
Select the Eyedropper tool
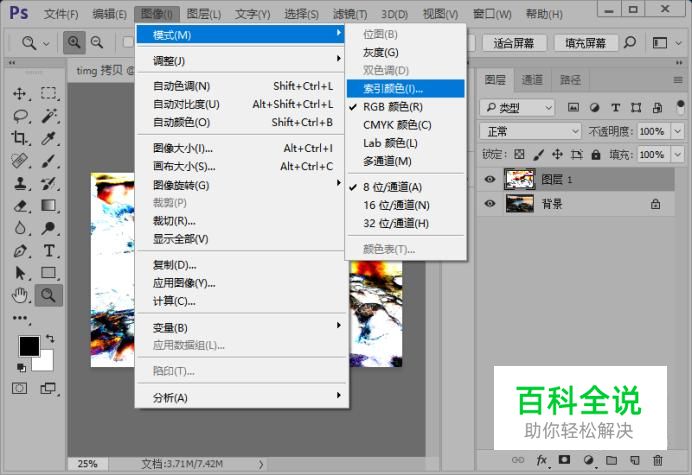coord(49,138)
